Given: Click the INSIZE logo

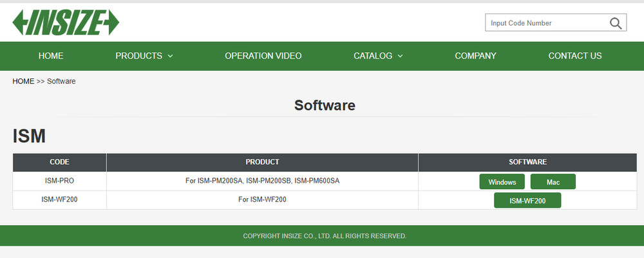Looking at the screenshot, I should [x=66, y=23].
